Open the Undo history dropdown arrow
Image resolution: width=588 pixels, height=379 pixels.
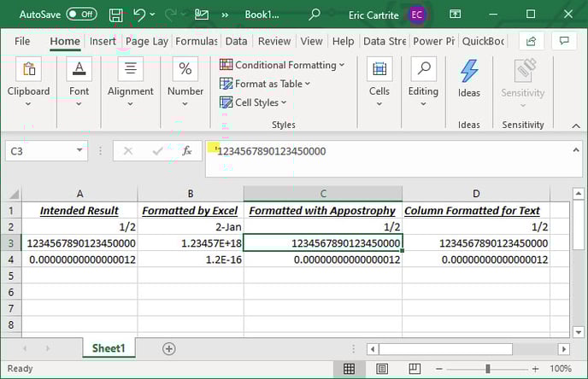pos(152,15)
